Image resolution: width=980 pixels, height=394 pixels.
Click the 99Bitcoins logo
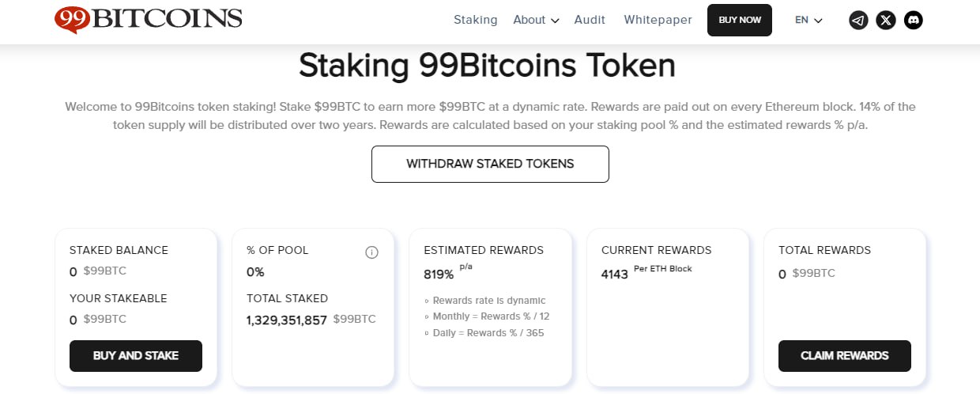pyautogui.click(x=149, y=20)
